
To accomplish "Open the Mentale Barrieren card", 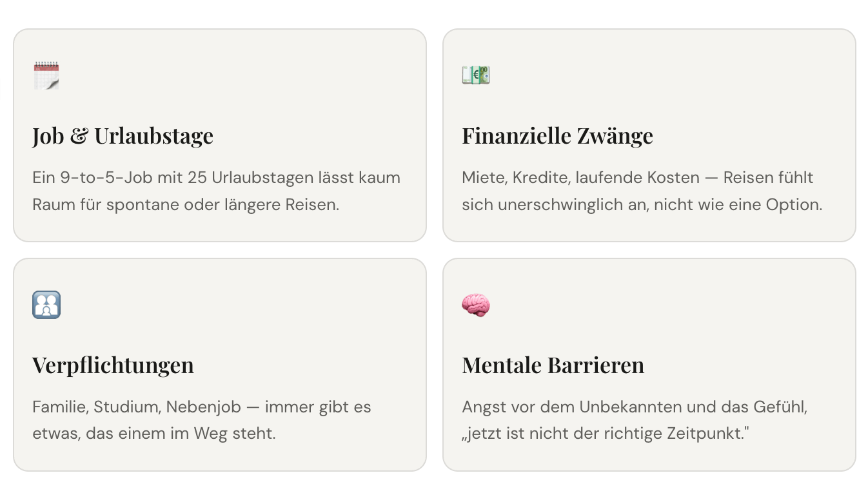I will click(649, 365).
